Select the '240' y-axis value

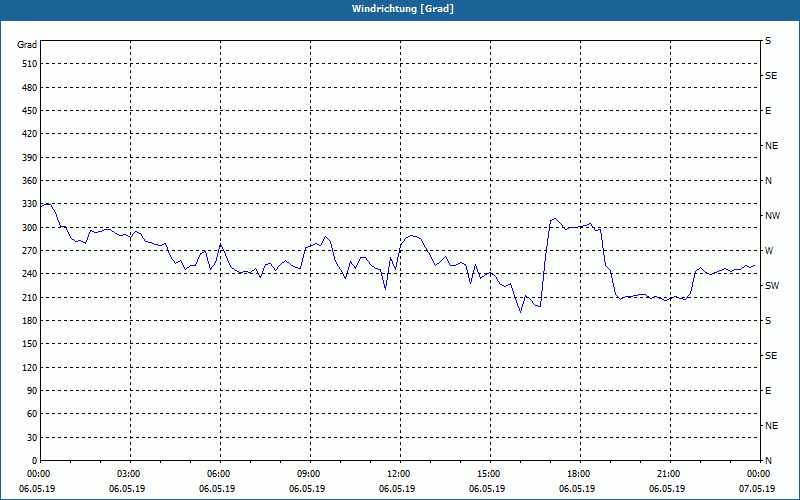(x=30, y=274)
